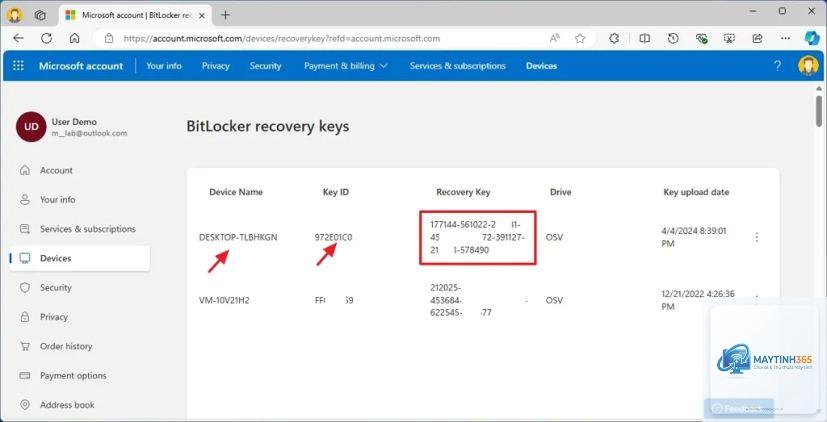Select VM-10V21H2 device name

tap(224, 300)
